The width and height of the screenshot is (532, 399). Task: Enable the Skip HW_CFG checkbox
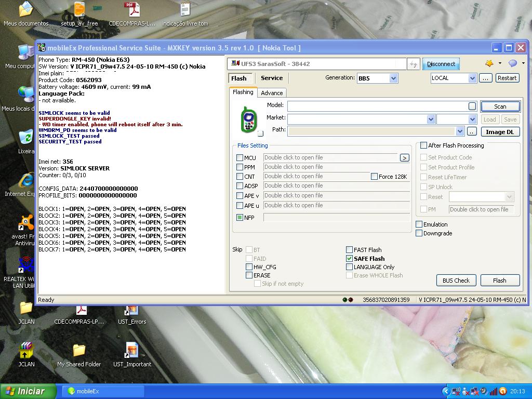(x=249, y=267)
